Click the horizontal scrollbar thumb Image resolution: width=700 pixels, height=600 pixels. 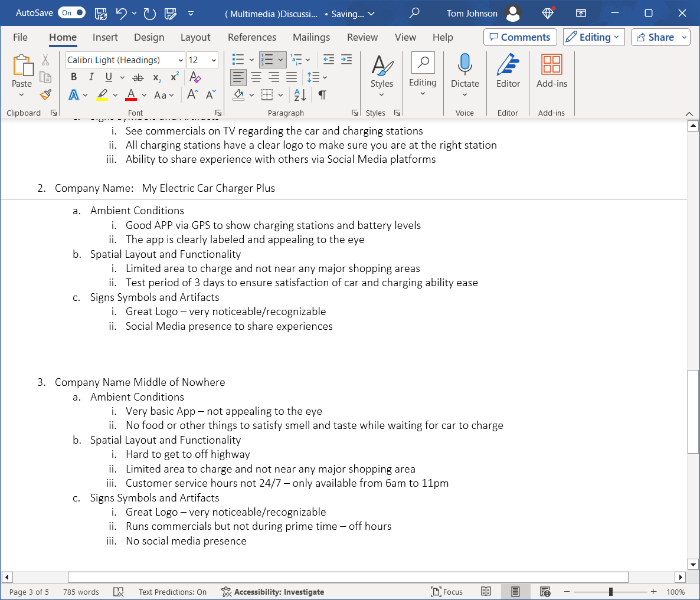(x=348, y=577)
